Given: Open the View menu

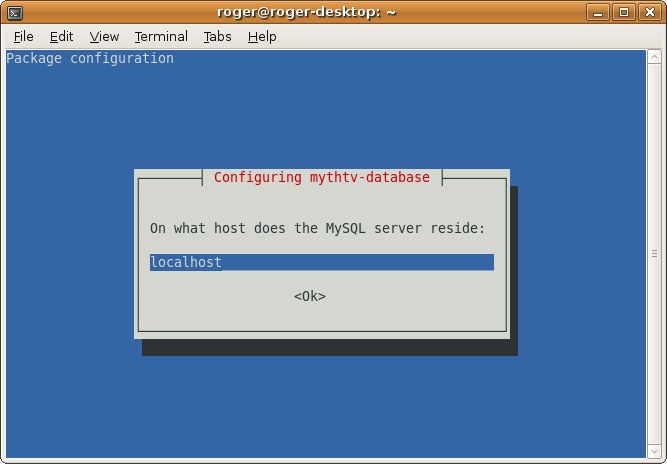Looking at the screenshot, I should [104, 37].
